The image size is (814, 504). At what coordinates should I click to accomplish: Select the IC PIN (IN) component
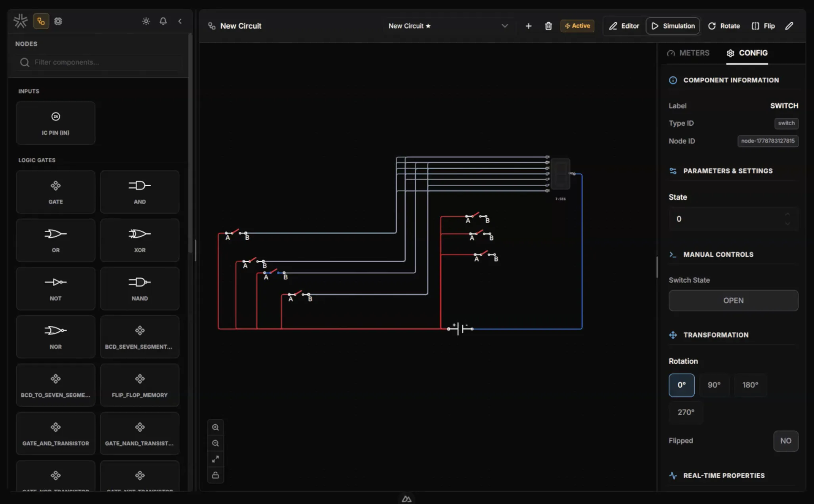click(56, 123)
